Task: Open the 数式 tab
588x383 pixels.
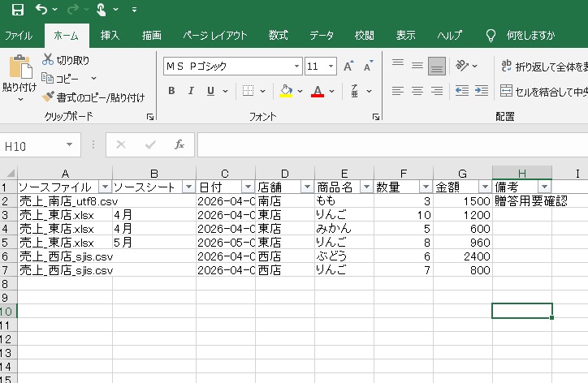Action: [x=279, y=36]
